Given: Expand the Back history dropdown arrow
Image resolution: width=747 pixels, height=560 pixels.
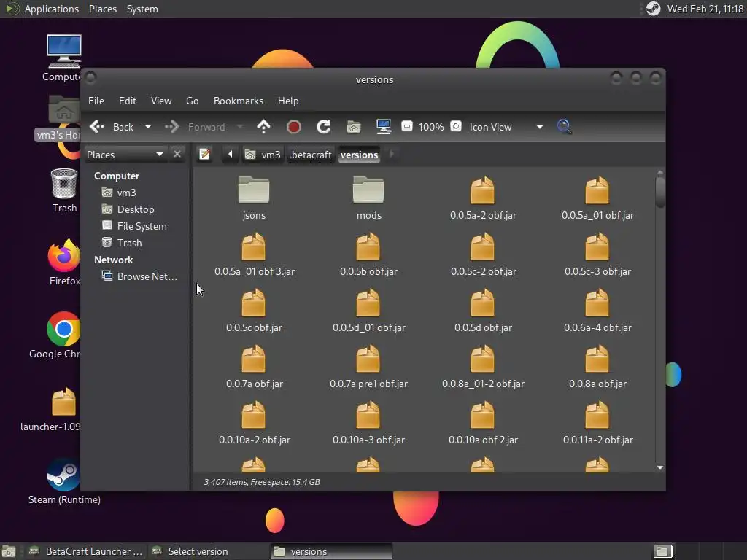Looking at the screenshot, I should [x=148, y=127].
